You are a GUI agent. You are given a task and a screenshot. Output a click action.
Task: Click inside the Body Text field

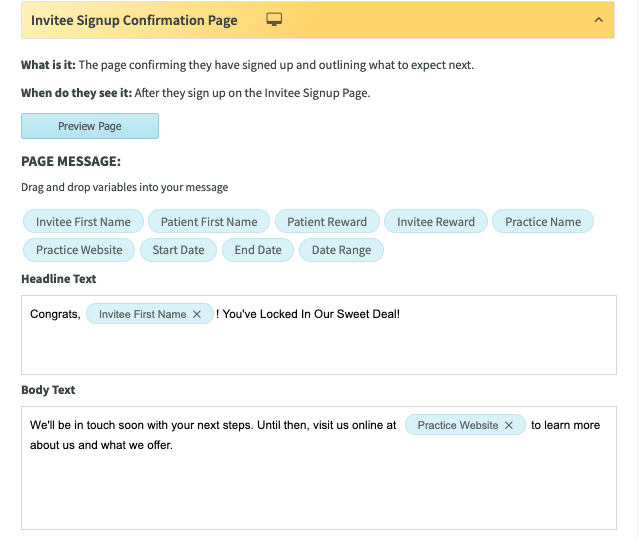pos(319,468)
